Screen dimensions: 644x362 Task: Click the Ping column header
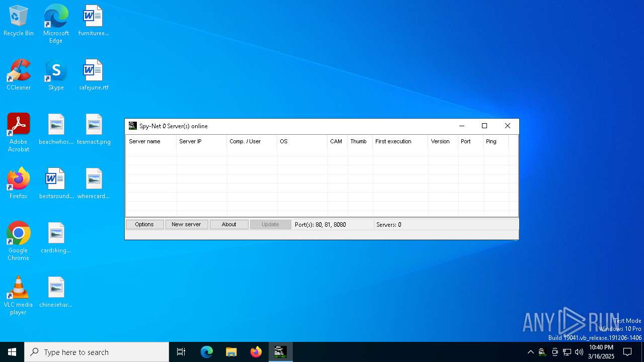pyautogui.click(x=496, y=141)
